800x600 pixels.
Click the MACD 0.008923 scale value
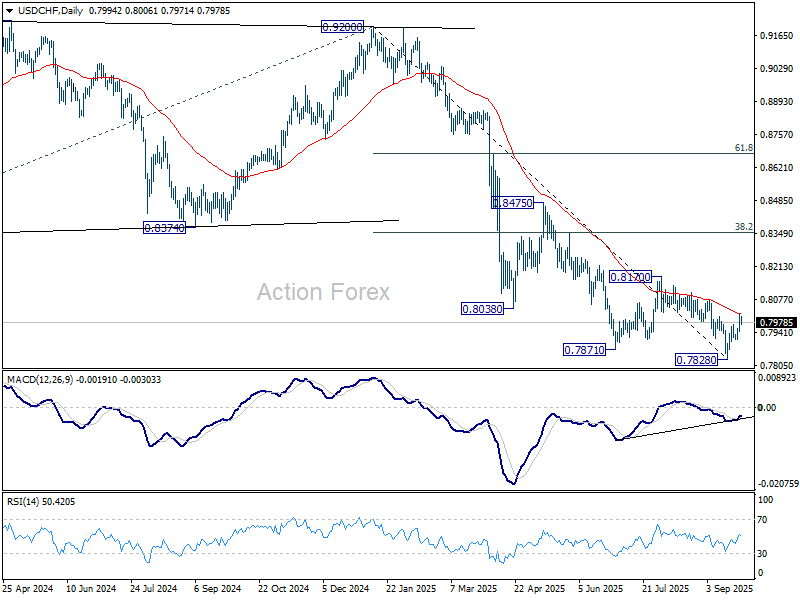[777, 378]
